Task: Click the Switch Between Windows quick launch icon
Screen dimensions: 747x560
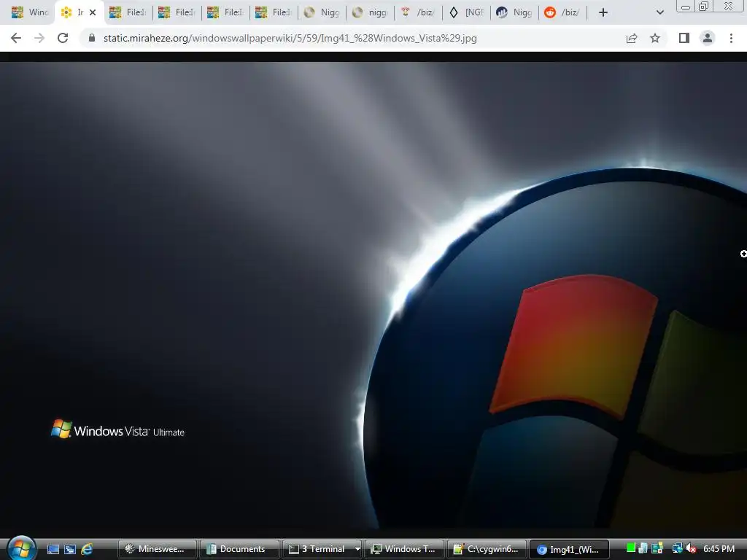Action: [x=70, y=549]
